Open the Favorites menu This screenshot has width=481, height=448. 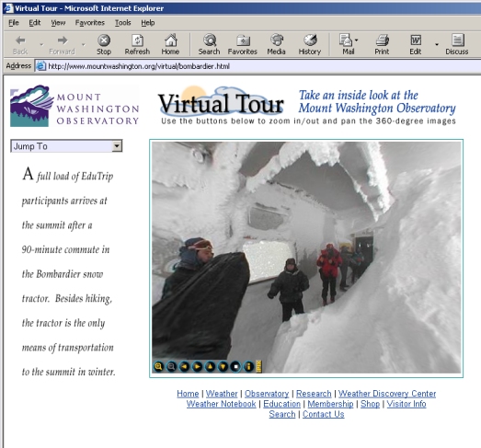90,23
